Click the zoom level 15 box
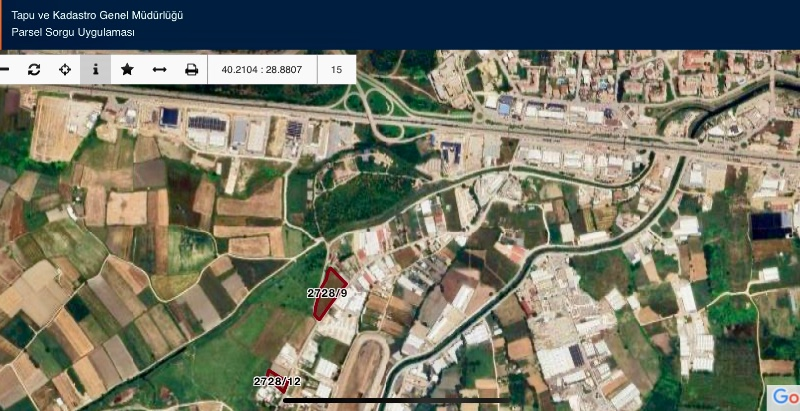Screen dimensions: 800x411 click(x=336, y=70)
